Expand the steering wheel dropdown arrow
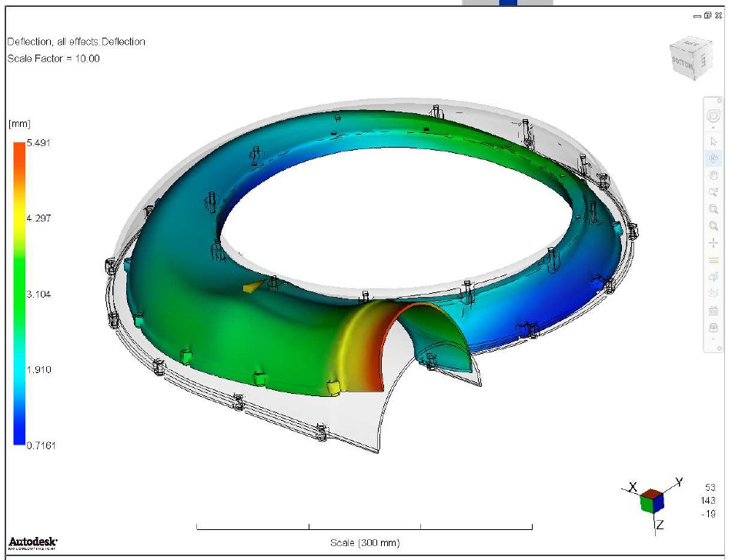This screenshot has width=732, height=560. (x=713, y=128)
